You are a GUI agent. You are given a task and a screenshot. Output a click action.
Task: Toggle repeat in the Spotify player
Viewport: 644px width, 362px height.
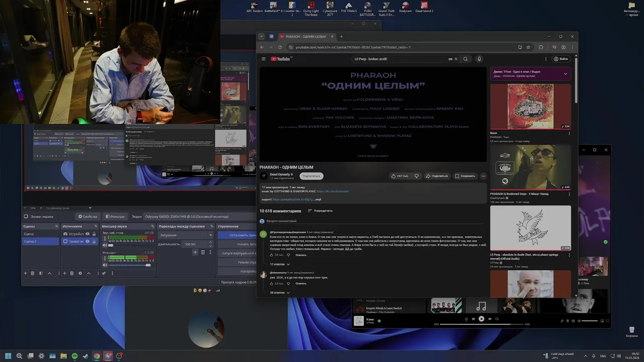(x=497, y=319)
